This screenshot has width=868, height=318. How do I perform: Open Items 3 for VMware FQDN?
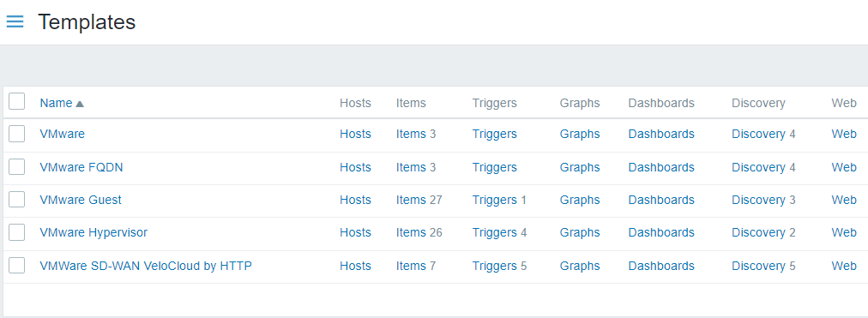click(x=412, y=167)
